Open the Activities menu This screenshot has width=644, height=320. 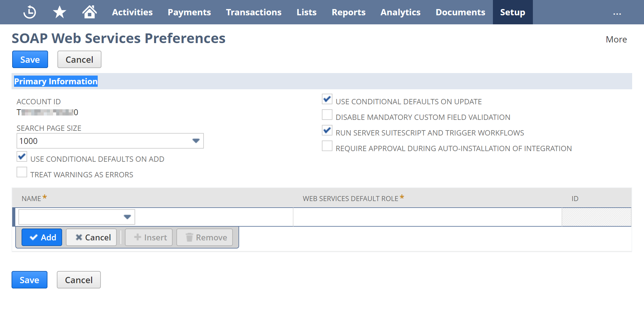132,12
